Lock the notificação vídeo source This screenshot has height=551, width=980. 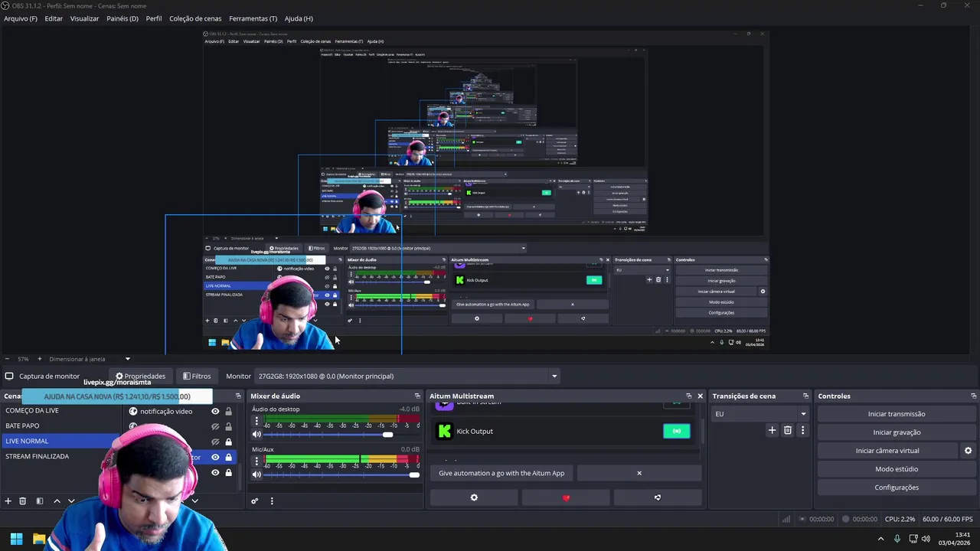coord(228,411)
